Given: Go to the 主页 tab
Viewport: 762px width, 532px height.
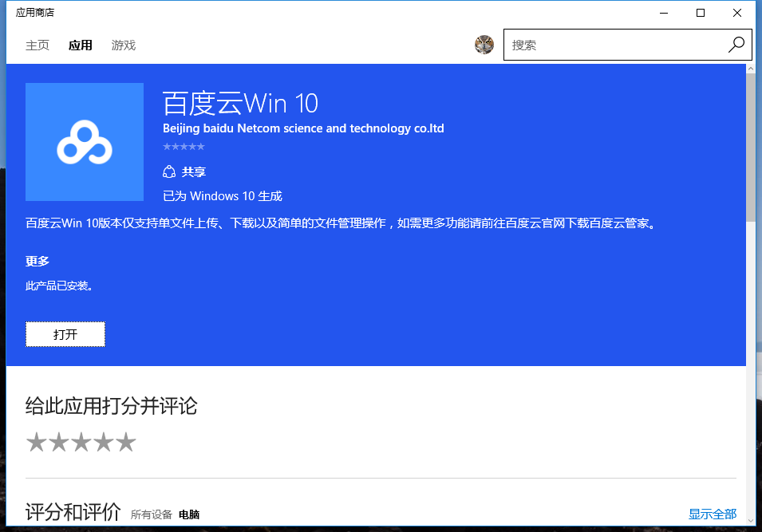Looking at the screenshot, I should (x=38, y=45).
